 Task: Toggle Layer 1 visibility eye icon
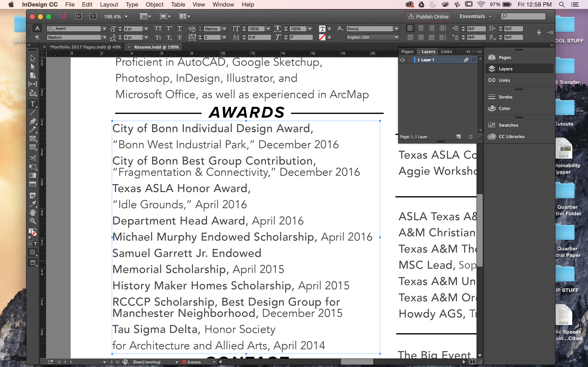(403, 60)
